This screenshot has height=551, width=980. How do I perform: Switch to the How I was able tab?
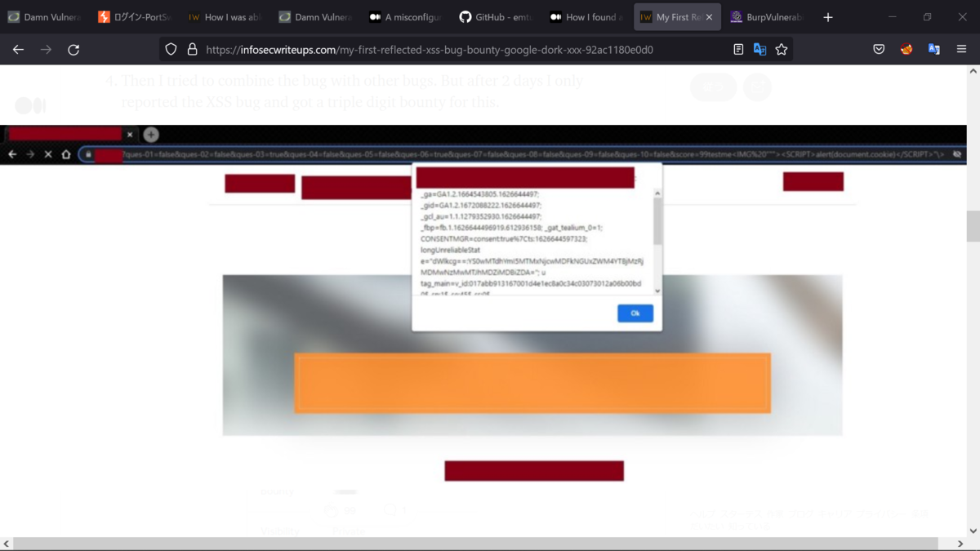[x=225, y=17]
